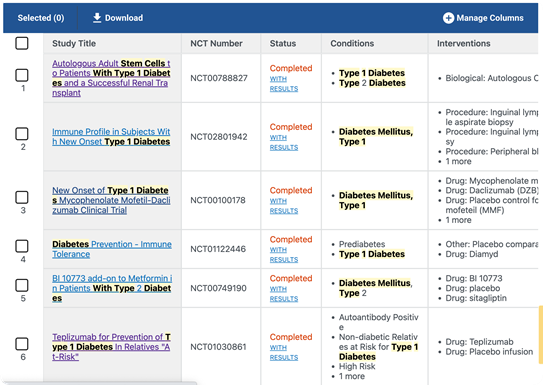Check the box for study row 4

22,246
